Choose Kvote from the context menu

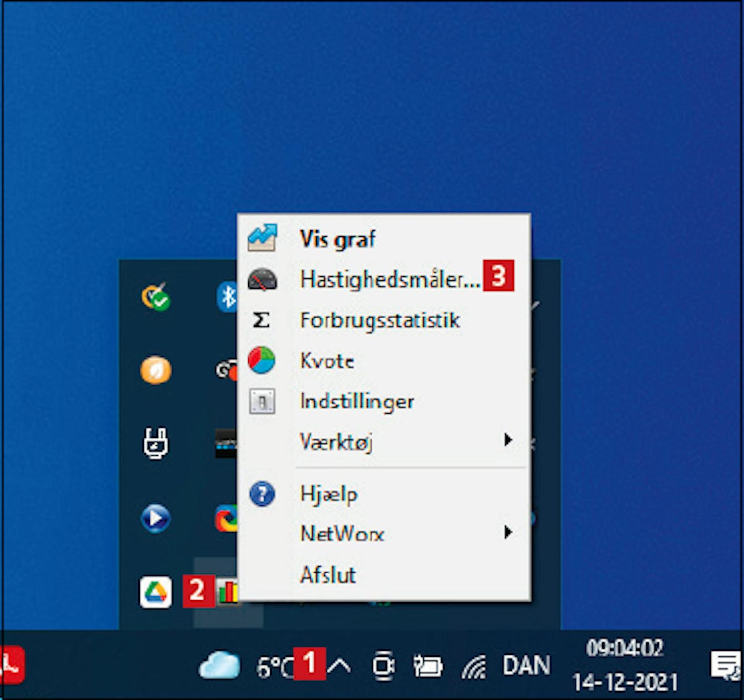click(383, 361)
